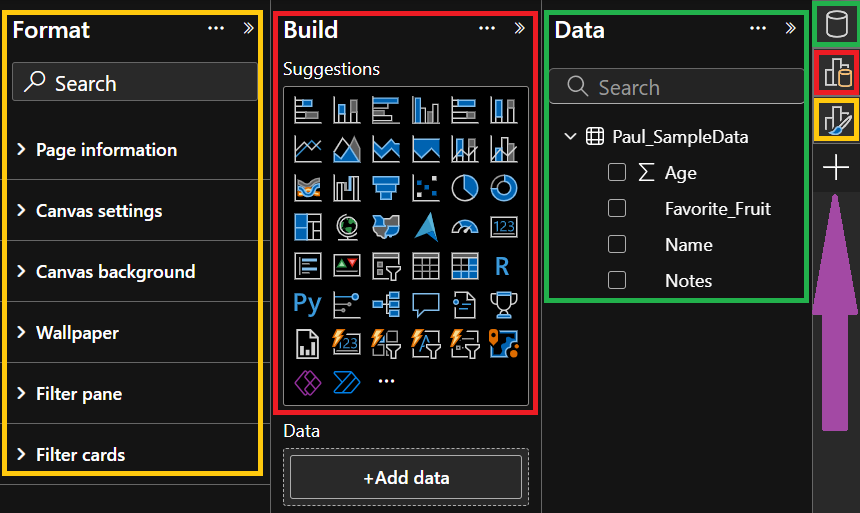Viewport: 860px width, 513px height.
Task: Pick the R script visual
Action: [503, 265]
